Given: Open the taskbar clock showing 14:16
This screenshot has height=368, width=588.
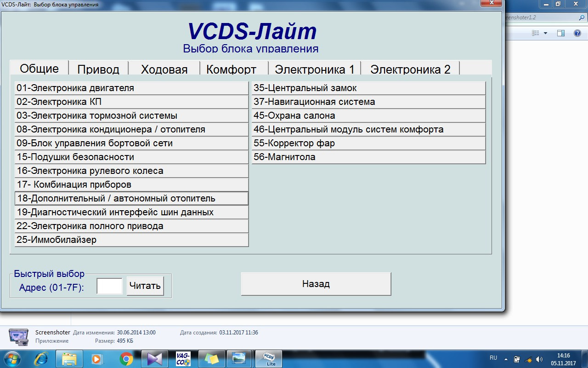Looking at the screenshot, I should coord(563,359).
